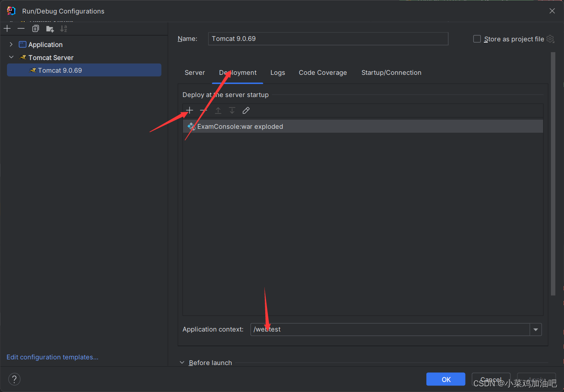Image resolution: width=564 pixels, height=392 pixels.
Task: Save configuration into a new folder
Action: pos(50,29)
